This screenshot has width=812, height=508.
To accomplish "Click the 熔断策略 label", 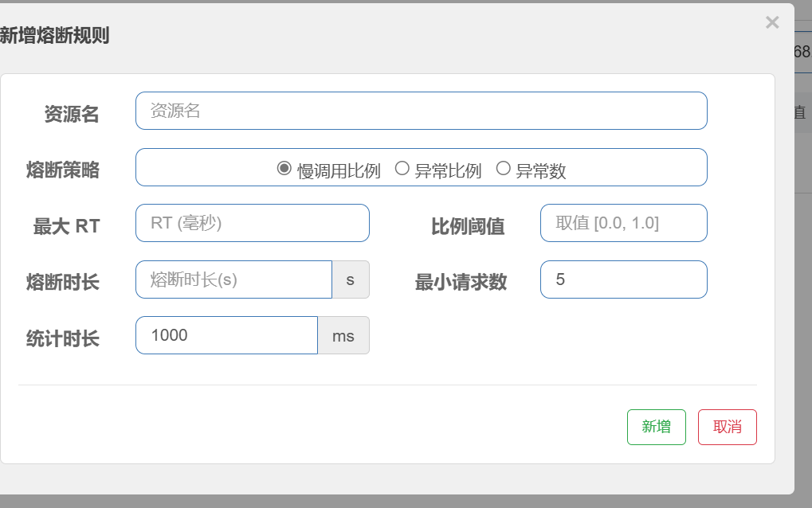I will (x=63, y=170).
